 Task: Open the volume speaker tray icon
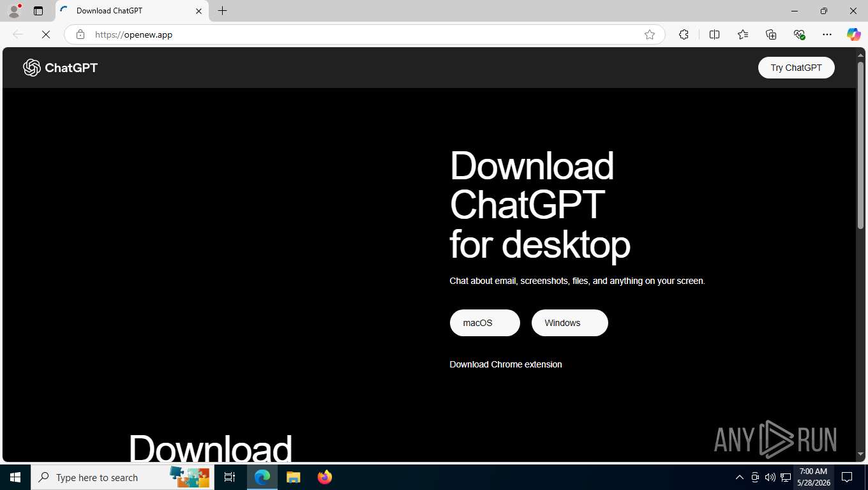tap(770, 477)
